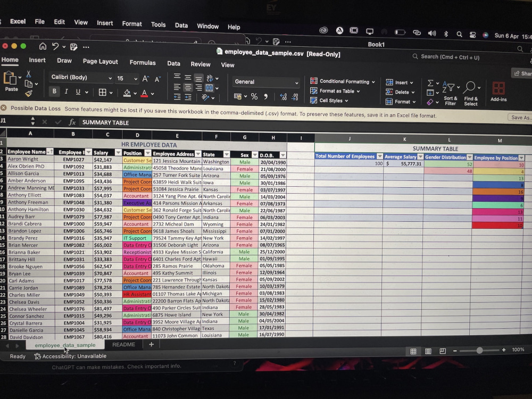This screenshot has height=399, width=532.
Task: Click the Borders icon
Action: pos(103,92)
